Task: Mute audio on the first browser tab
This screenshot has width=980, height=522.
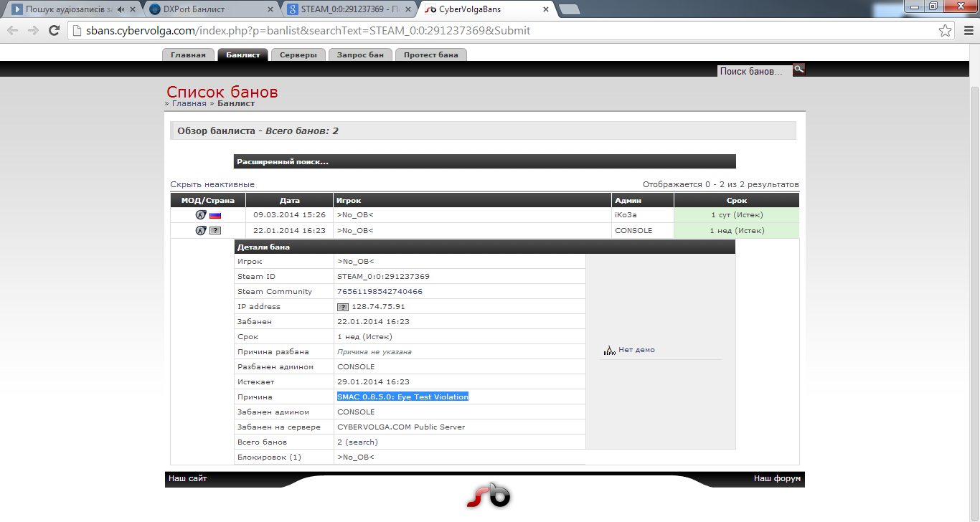Action: coord(121,9)
